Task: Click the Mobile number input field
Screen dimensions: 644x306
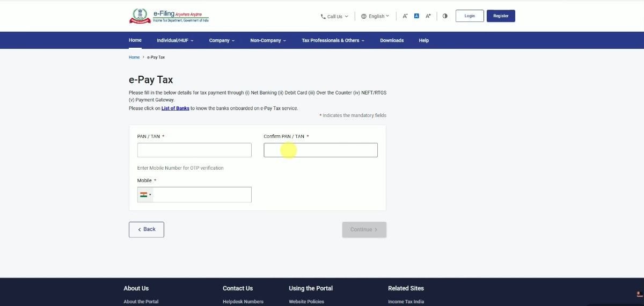Action: (x=202, y=195)
